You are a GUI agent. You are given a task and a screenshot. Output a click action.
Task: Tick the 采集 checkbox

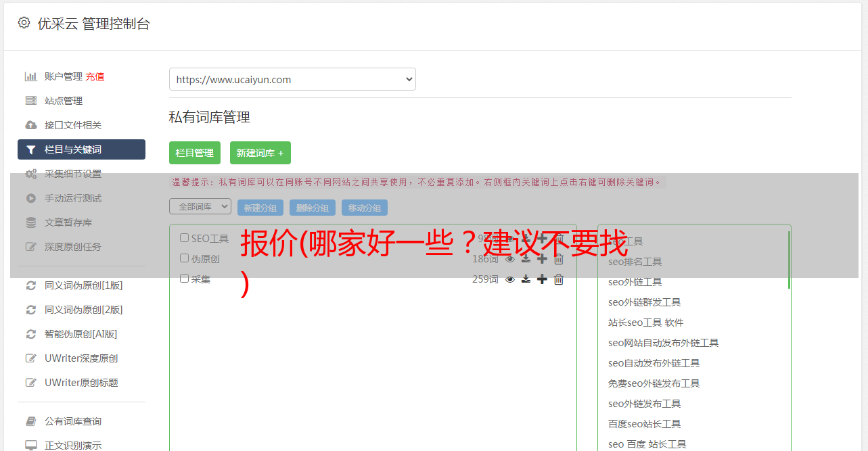(x=184, y=279)
